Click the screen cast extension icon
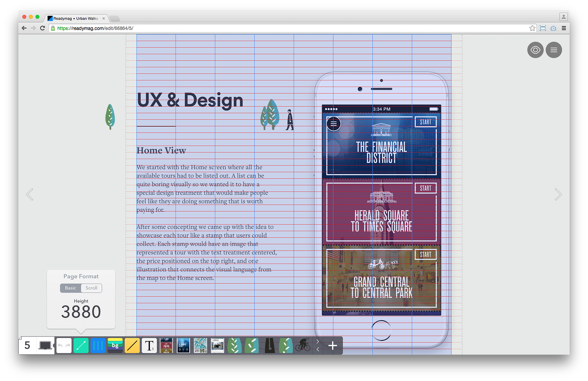The image size is (588, 381). pyautogui.click(x=543, y=28)
